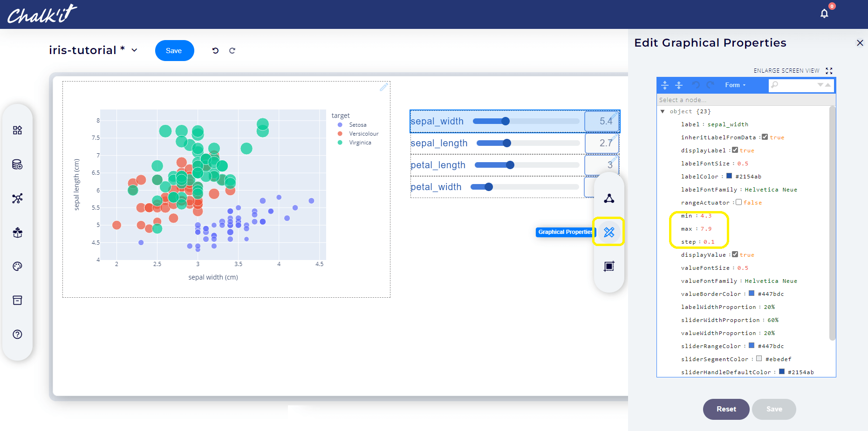Image resolution: width=868 pixels, height=431 pixels.
Task: Open the widget data connection icon
Action: point(609,198)
